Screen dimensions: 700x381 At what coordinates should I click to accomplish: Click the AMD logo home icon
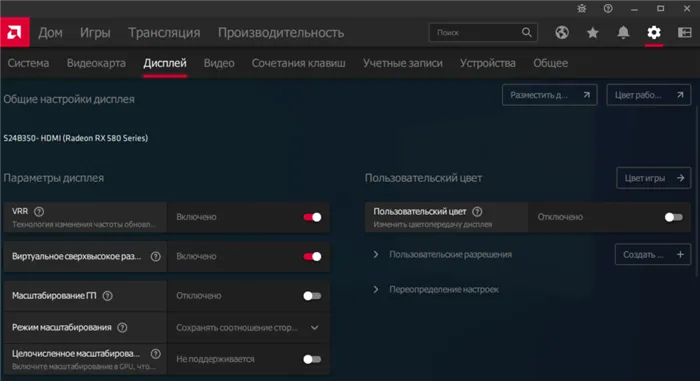pyautogui.click(x=15, y=32)
